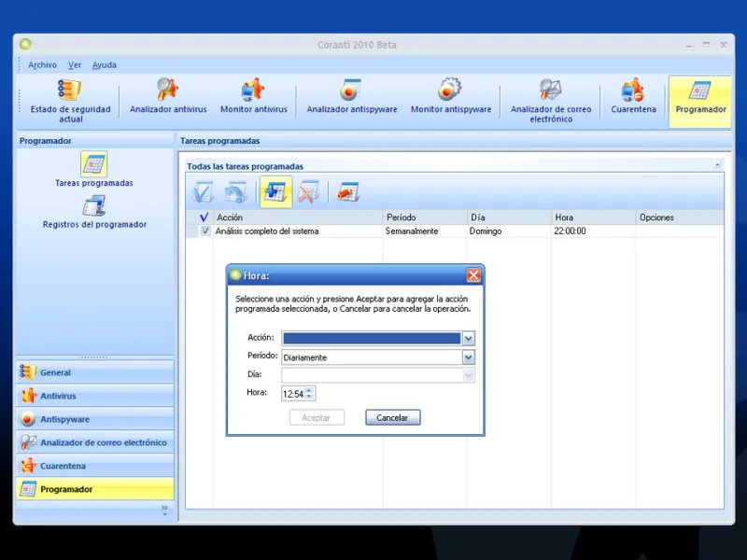Expand the disabled Día dropdown

click(469, 376)
